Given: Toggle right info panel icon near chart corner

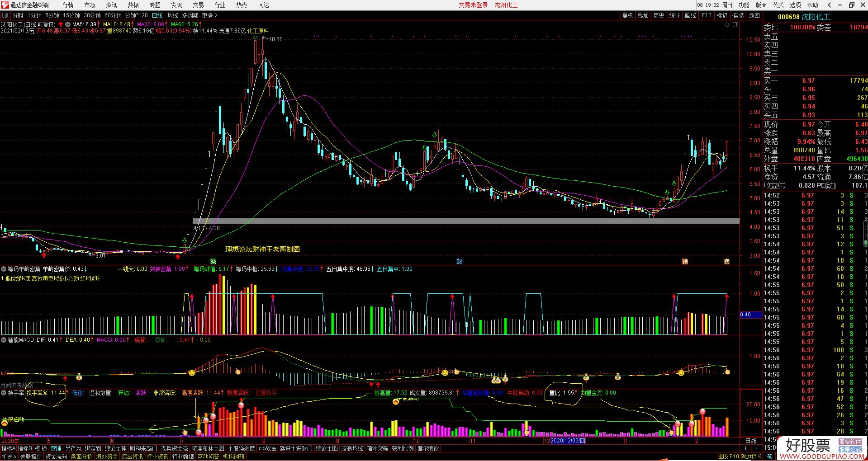Looking at the screenshot, I should (x=735, y=25).
